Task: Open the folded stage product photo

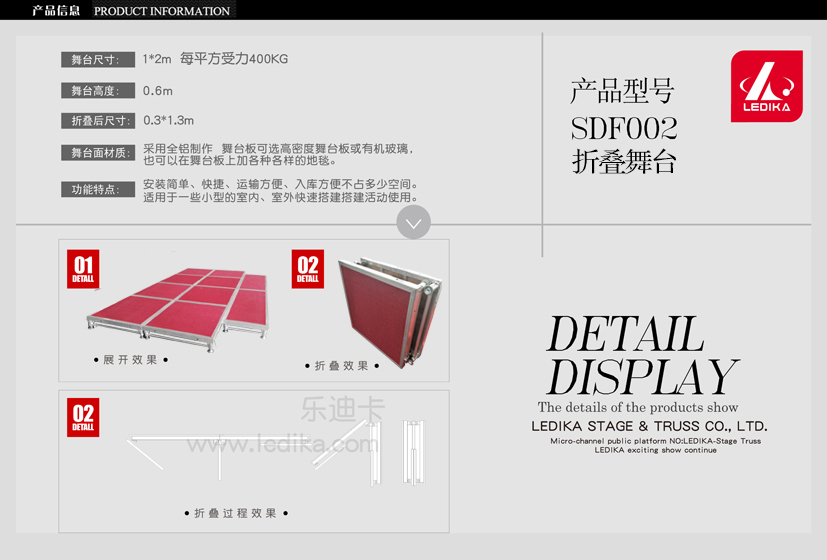Action: [390, 312]
